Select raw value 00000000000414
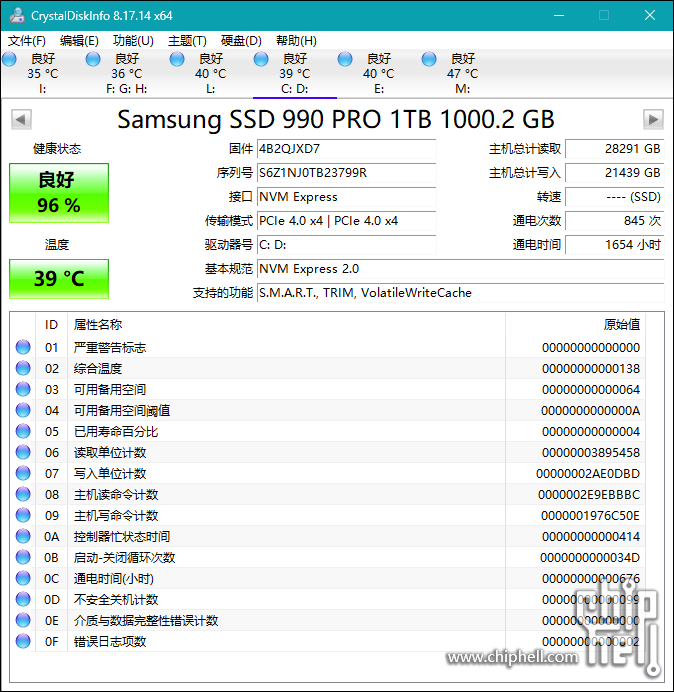The width and height of the screenshot is (674, 692). tap(591, 537)
